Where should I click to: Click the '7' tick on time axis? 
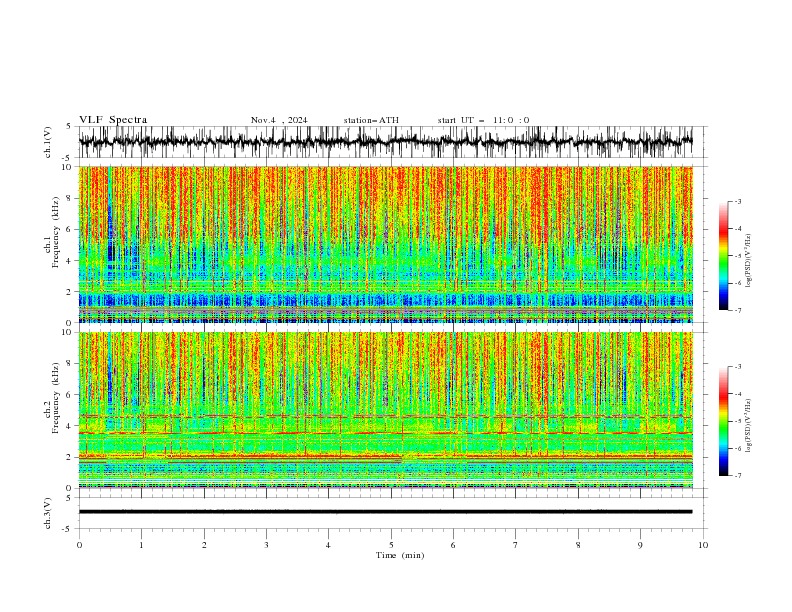[x=516, y=545]
